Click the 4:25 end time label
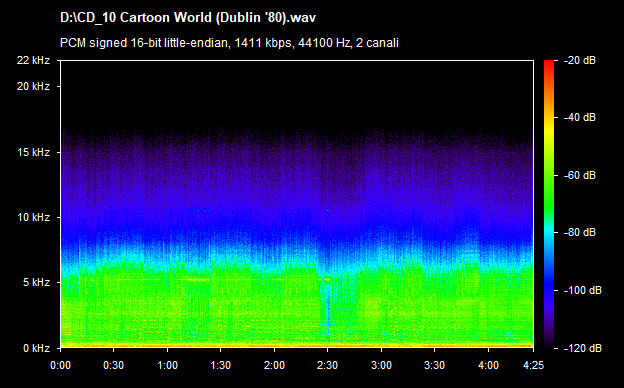Screen dimensions: 624x388 click(x=533, y=365)
